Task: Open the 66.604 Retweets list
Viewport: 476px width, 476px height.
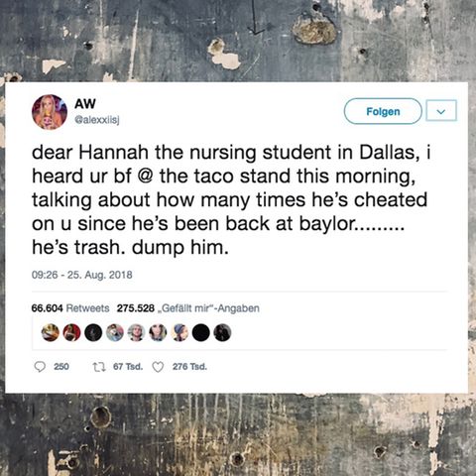Action: click(70, 308)
